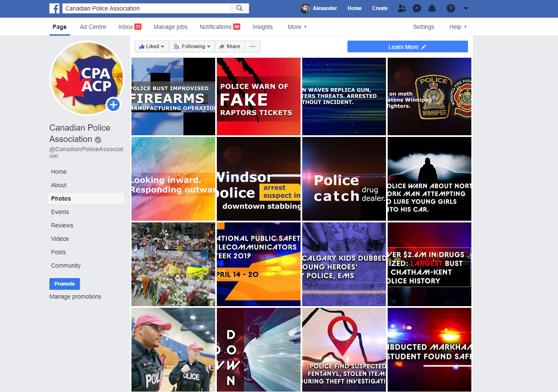Click the Facebook logo icon

tap(54, 8)
